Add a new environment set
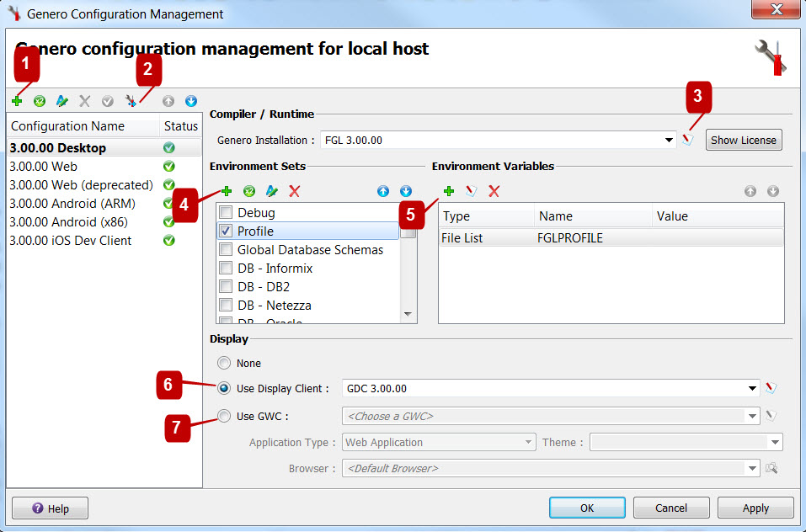The image size is (806, 532). [227, 192]
